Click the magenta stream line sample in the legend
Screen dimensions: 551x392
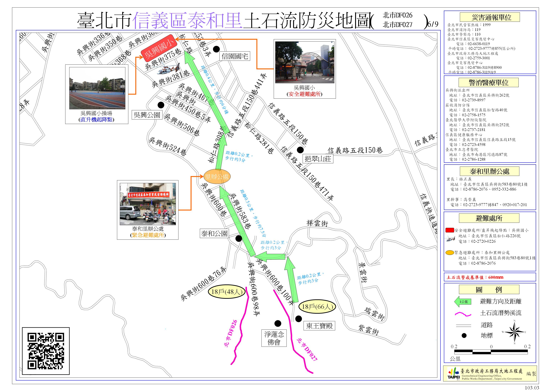(463, 314)
